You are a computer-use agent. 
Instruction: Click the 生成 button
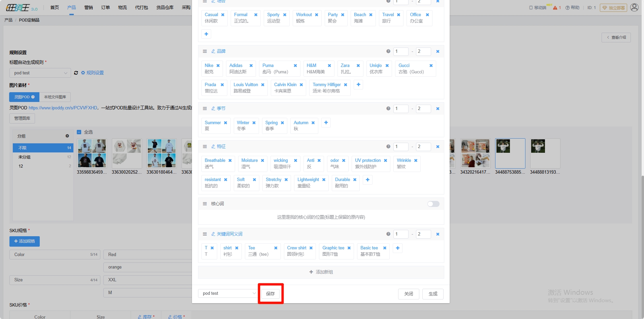click(x=433, y=294)
